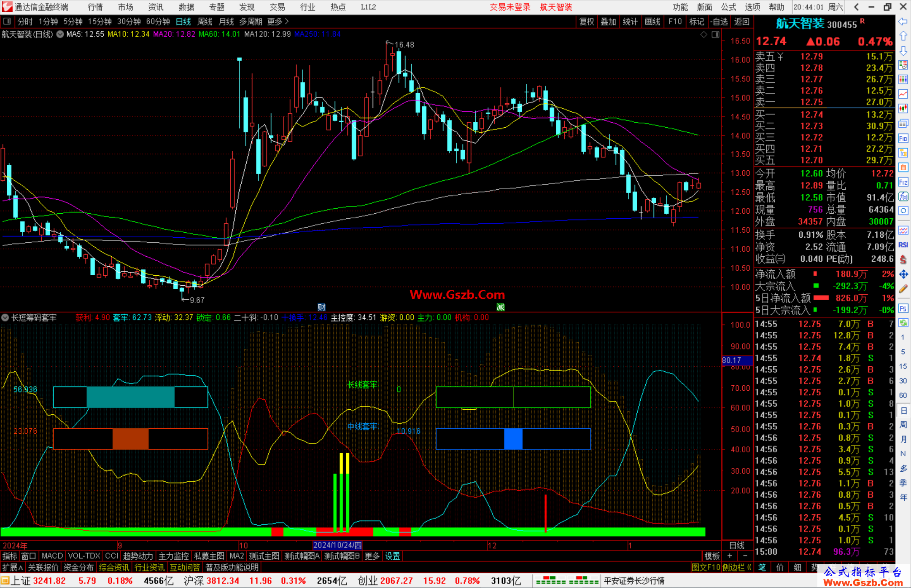Click the 画线 drawing button

[652, 21]
